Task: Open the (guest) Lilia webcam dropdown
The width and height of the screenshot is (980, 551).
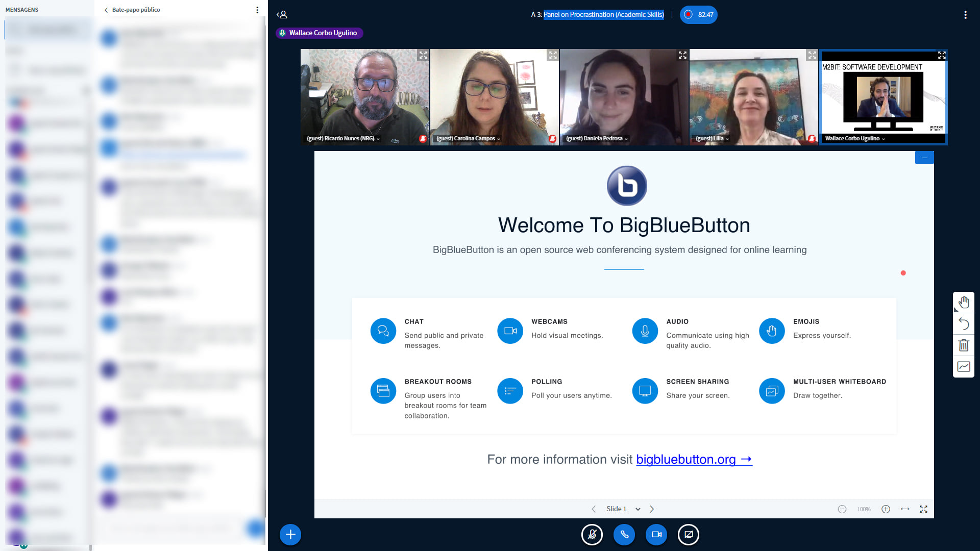Action: (712, 139)
